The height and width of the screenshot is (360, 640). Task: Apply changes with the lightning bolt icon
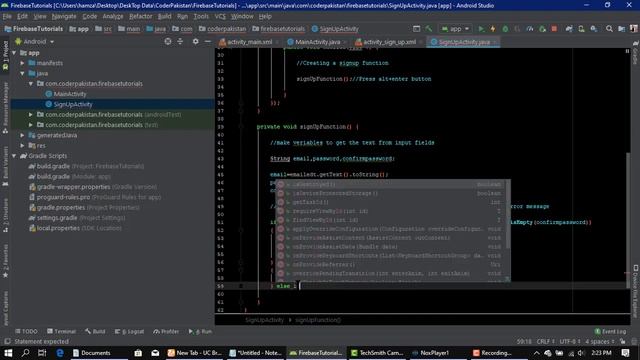pyautogui.click(x=493, y=29)
